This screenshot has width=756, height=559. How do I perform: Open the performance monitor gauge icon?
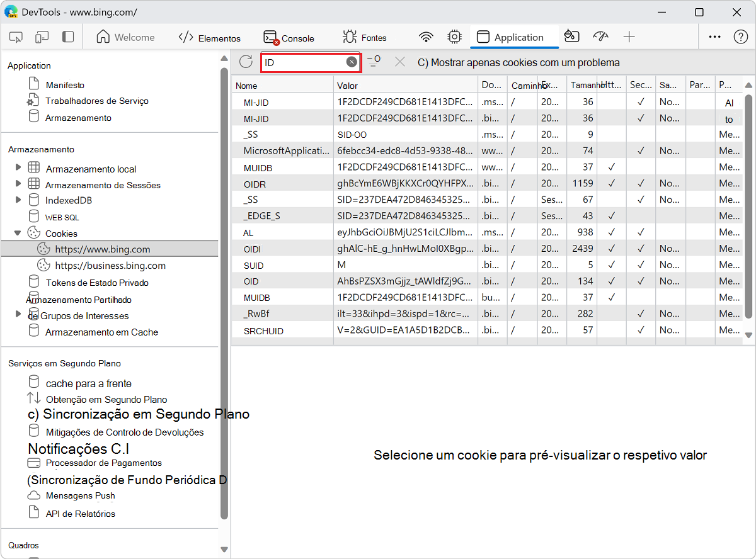(600, 37)
